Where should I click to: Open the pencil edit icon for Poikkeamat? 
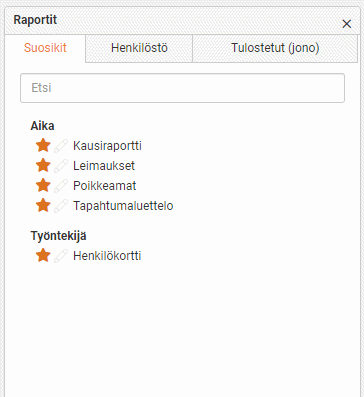click(x=61, y=186)
